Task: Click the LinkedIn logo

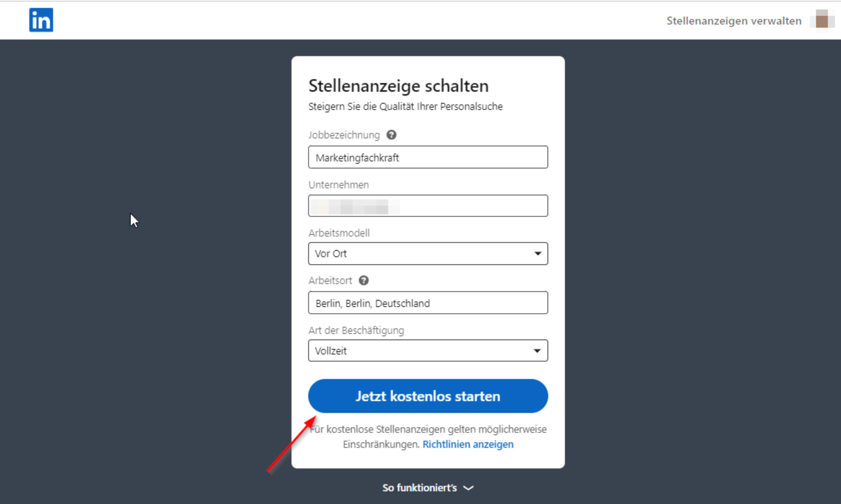Action: click(41, 20)
